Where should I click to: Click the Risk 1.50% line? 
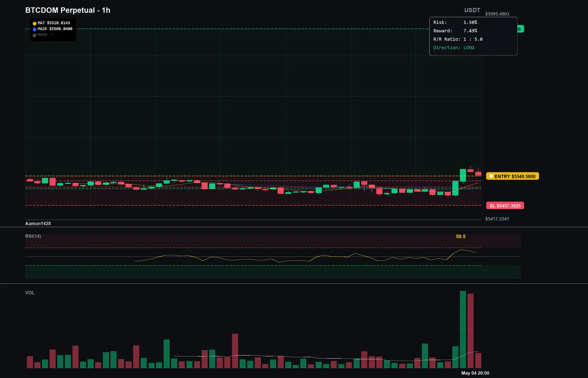pyautogui.click(x=455, y=22)
